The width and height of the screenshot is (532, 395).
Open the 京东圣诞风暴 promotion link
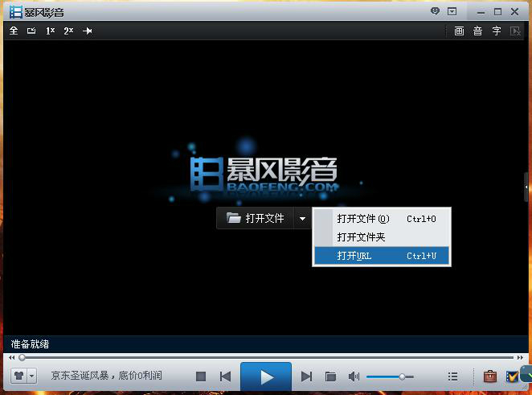(x=107, y=376)
